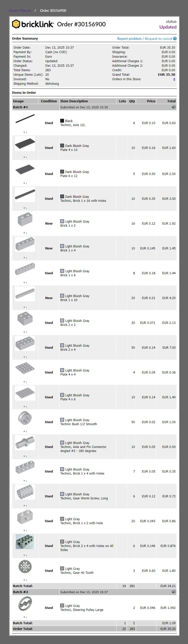Click the print icon for Batch #2
188x644 pixels.
click(x=174, y=592)
